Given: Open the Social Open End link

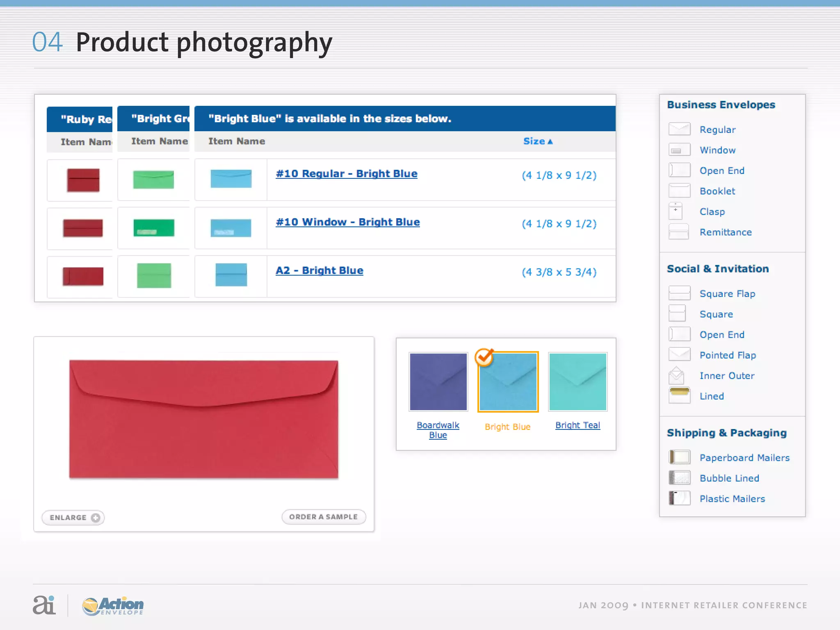Looking at the screenshot, I should 722,335.
